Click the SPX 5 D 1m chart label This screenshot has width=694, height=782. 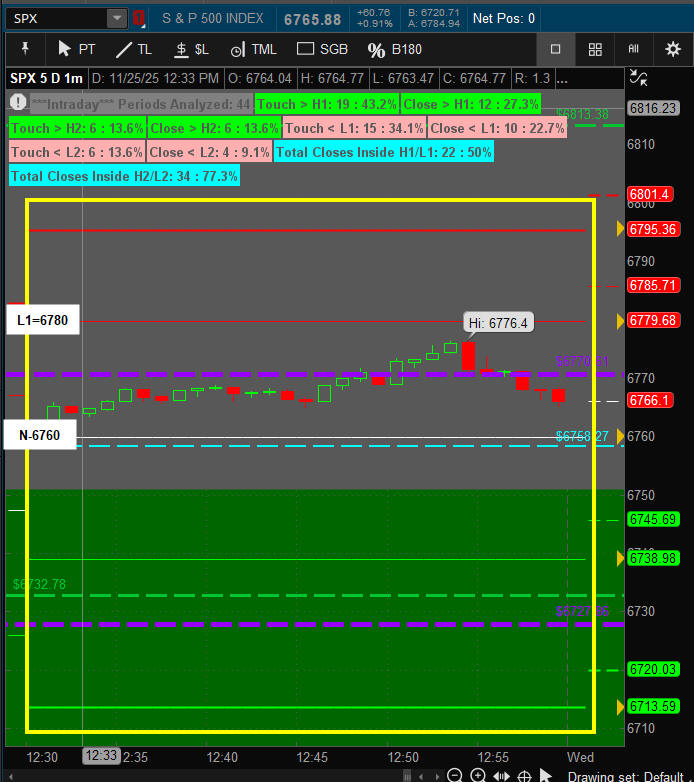point(47,78)
